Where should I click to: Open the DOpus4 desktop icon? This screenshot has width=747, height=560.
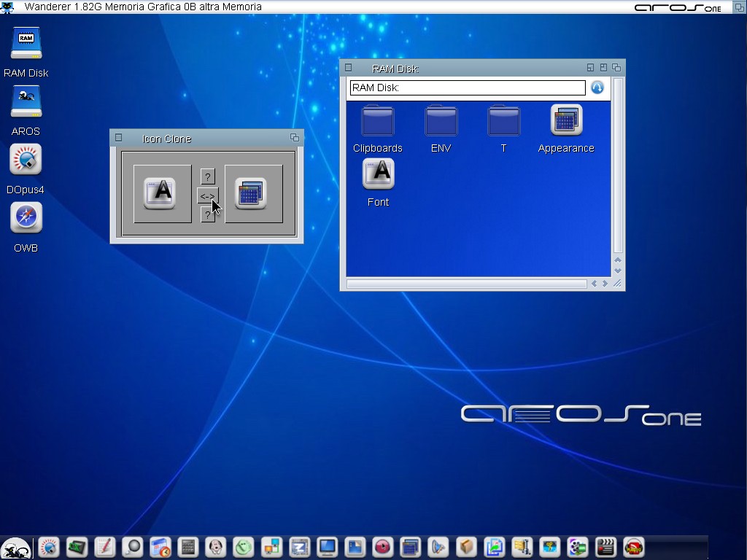(26, 160)
